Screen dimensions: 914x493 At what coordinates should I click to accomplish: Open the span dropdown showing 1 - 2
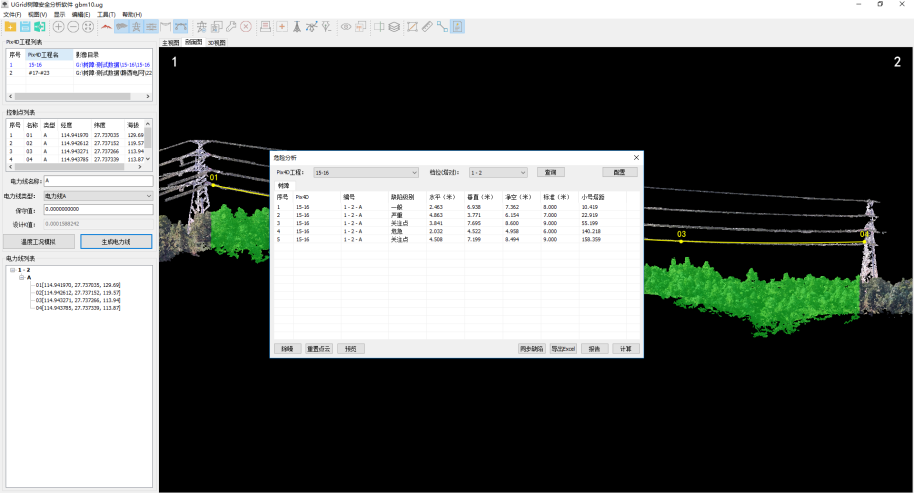pyautogui.click(x=498, y=172)
